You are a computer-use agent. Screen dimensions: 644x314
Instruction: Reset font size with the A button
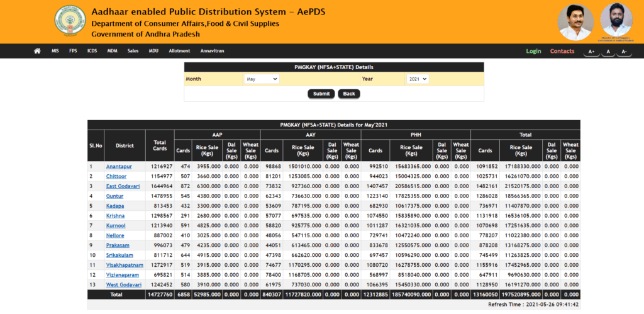608,52
